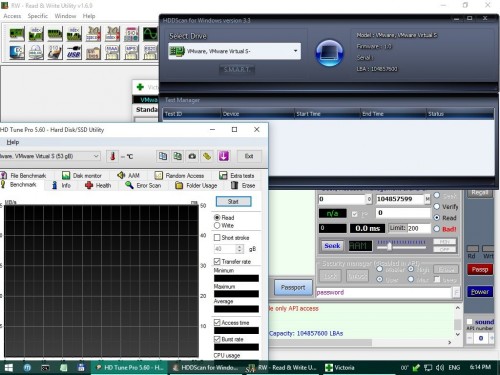500x375 pixels.
Task: Click the copy info icon in HD Tune toolbar
Action: [163, 156]
